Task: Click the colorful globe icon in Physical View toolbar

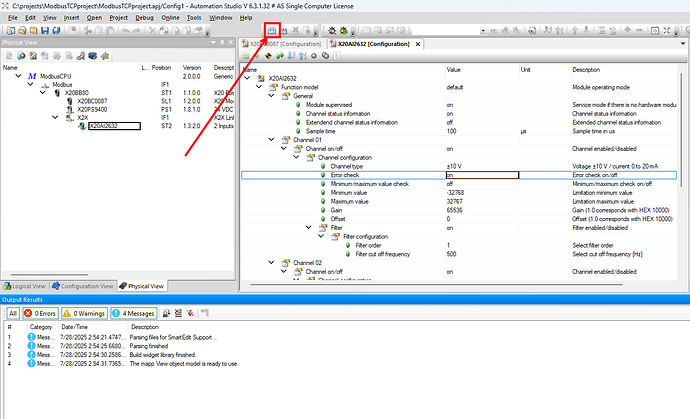Action: tap(21, 56)
